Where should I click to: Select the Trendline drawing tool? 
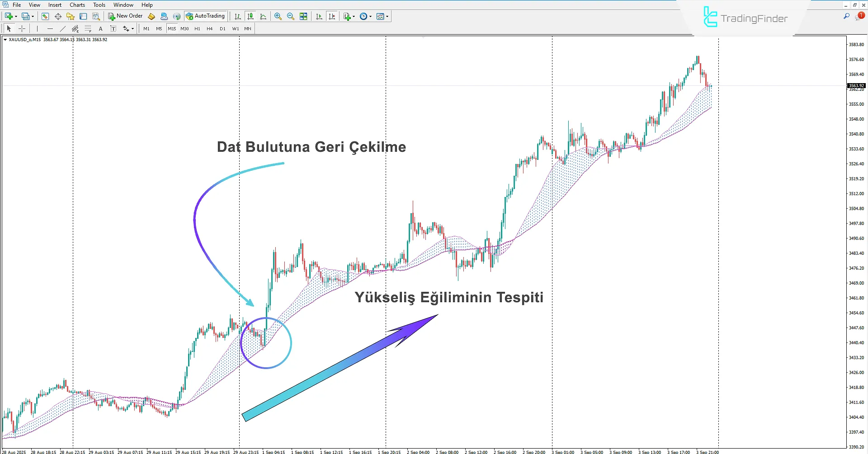tap(62, 28)
